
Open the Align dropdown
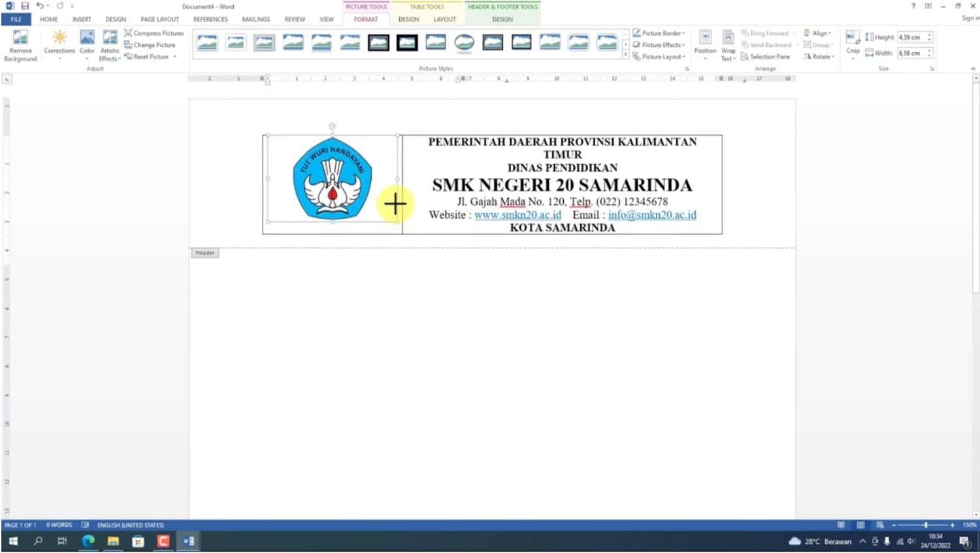coord(817,33)
